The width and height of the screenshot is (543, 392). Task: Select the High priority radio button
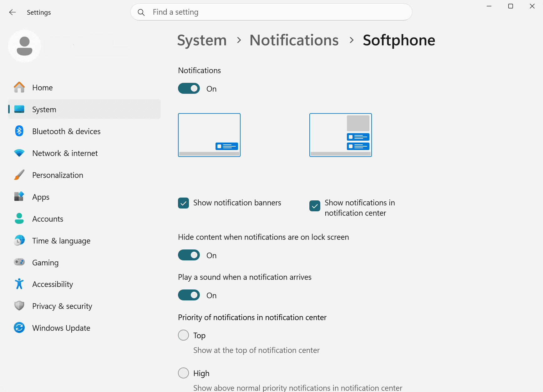tap(183, 373)
